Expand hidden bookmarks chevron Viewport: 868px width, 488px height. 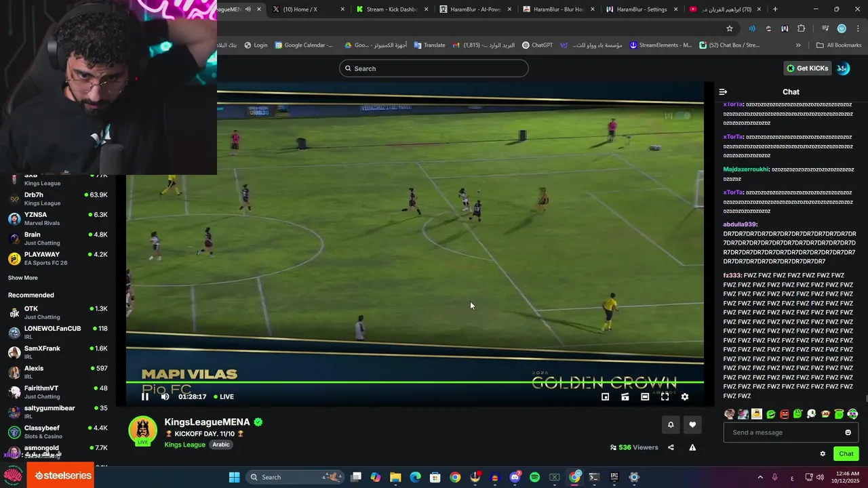click(x=798, y=45)
